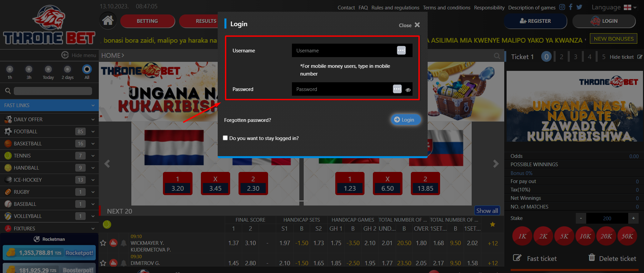Screen dimensions: 644x273
Task: Open Throne Bet Twitter page
Action: coord(579,7)
